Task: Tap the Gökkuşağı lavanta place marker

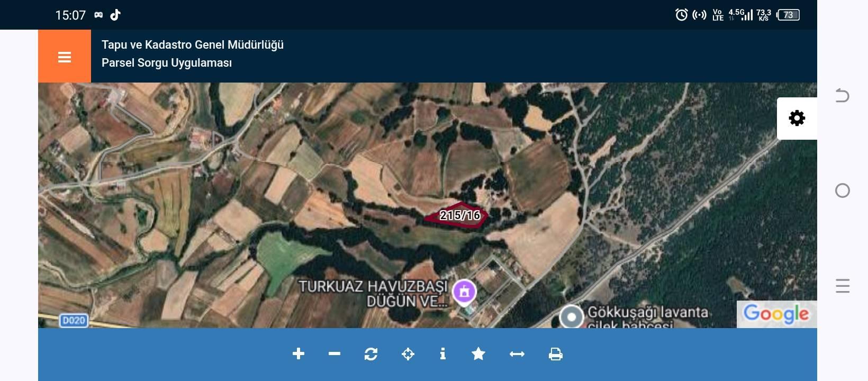Action: coord(572,317)
